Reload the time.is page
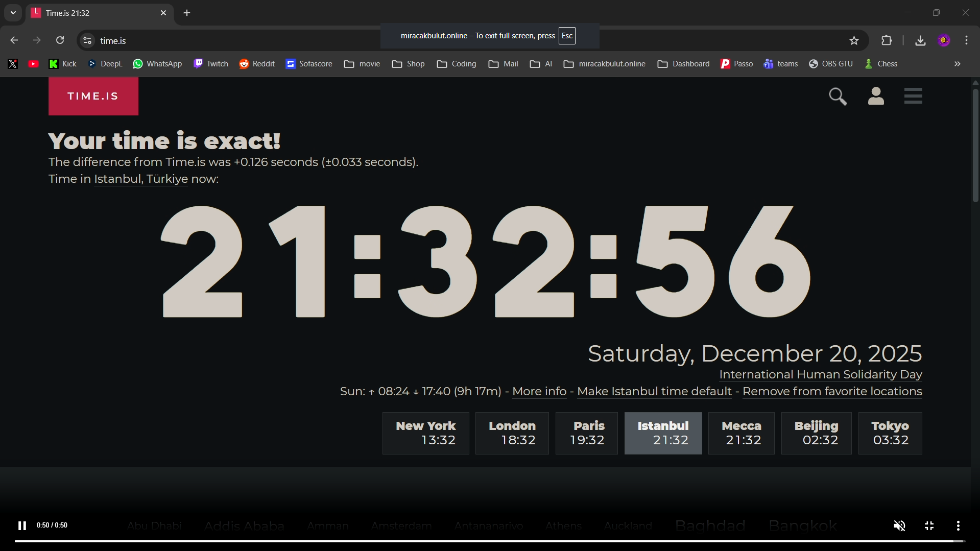The image size is (980, 551). coord(60,40)
